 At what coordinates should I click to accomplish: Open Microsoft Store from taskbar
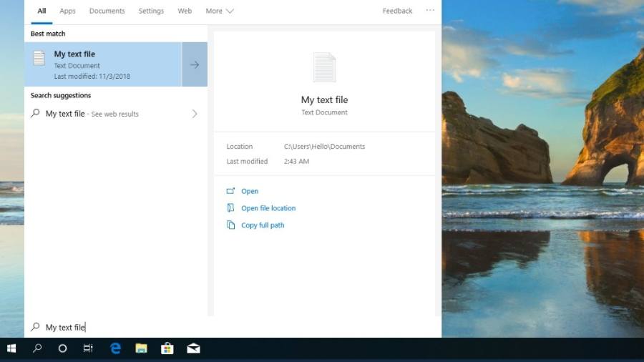(x=167, y=348)
